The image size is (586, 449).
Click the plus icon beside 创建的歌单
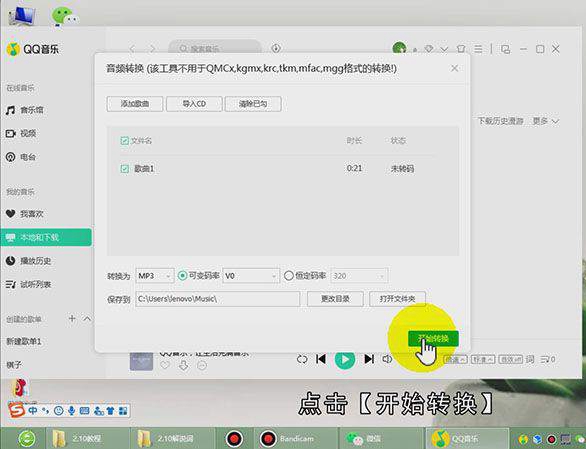pyautogui.click(x=72, y=319)
